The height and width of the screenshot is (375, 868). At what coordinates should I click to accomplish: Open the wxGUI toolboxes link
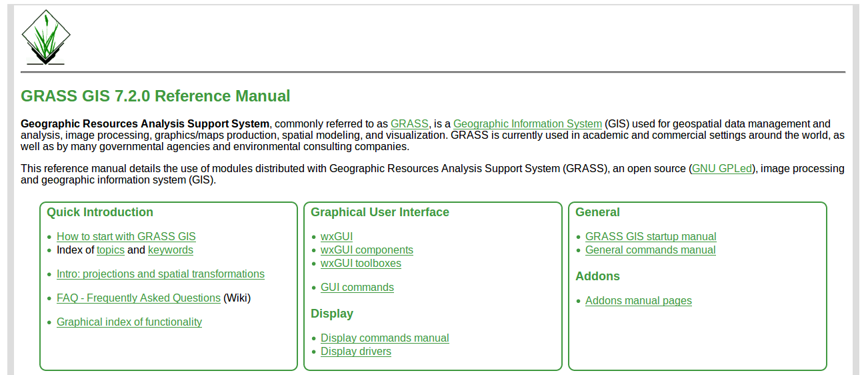361,263
